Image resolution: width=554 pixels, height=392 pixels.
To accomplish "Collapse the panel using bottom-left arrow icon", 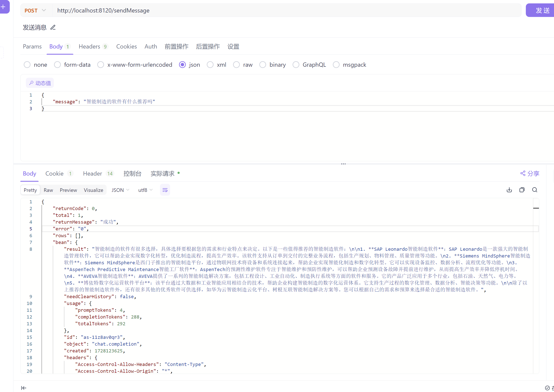I will [x=24, y=388].
